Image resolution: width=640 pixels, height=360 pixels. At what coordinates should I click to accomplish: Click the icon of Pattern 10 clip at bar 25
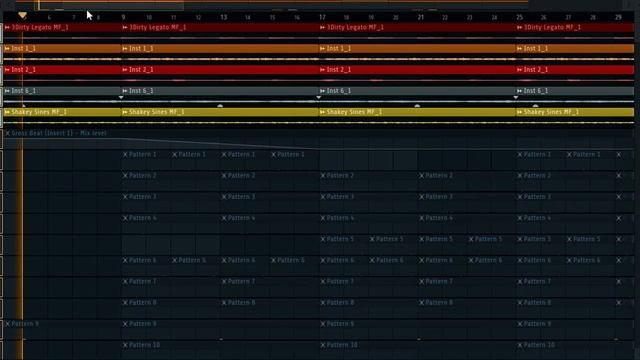(x=520, y=345)
